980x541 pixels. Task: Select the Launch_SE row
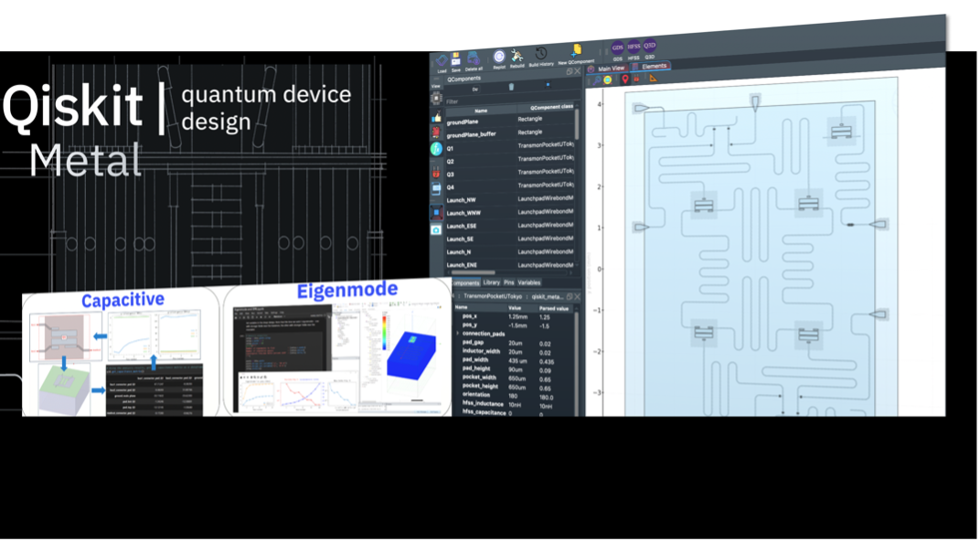(509, 239)
